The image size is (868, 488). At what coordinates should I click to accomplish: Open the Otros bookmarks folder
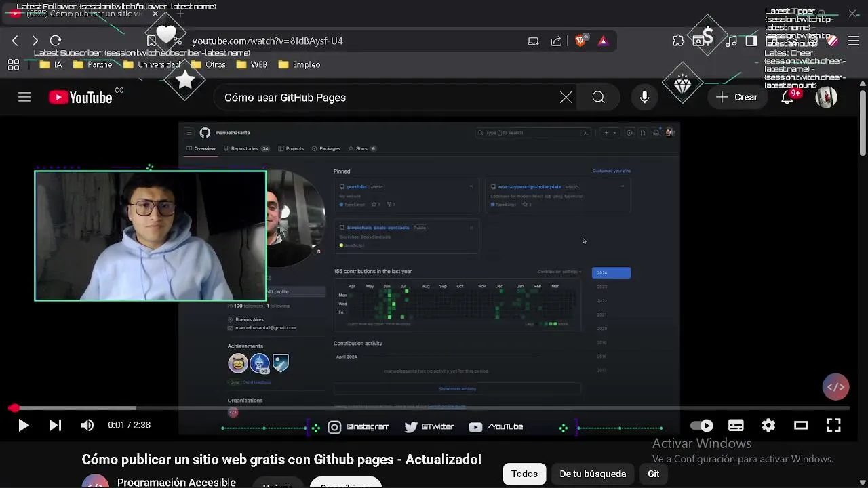click(x=208, y=65)
